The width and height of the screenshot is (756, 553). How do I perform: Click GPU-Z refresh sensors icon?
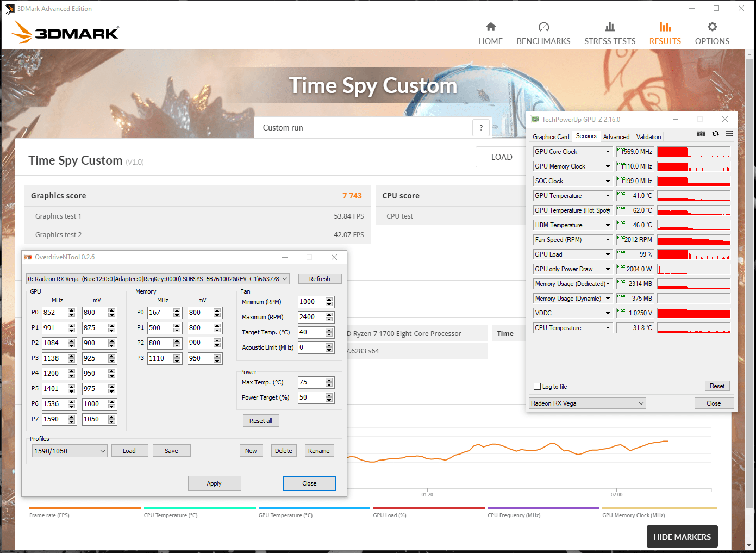(x=715, y=134)
